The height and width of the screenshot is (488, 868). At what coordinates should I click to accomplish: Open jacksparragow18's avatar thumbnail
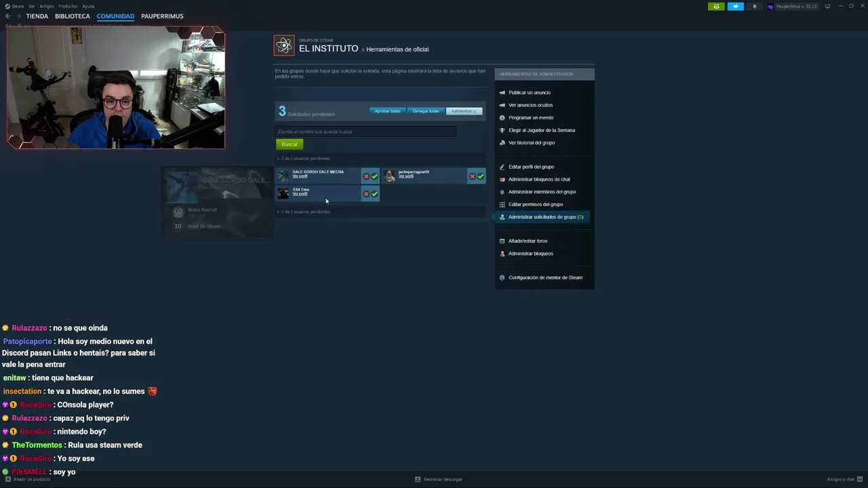(389, 176)
